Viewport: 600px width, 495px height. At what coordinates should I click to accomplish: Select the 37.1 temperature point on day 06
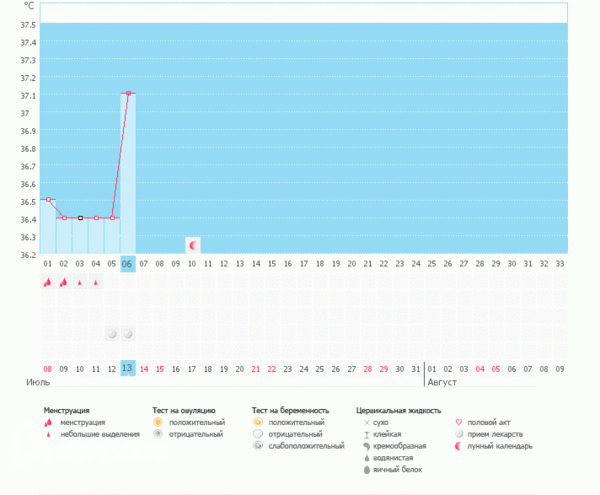128,93
